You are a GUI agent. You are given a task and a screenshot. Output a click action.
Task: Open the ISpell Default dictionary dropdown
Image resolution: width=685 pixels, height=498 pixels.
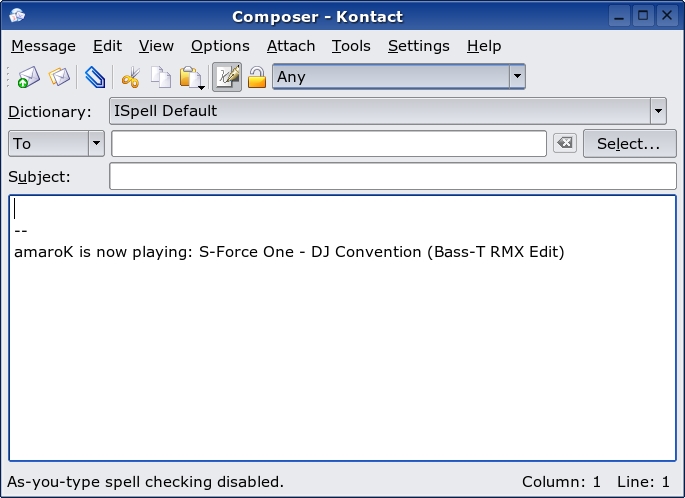(x=658, y=111)
